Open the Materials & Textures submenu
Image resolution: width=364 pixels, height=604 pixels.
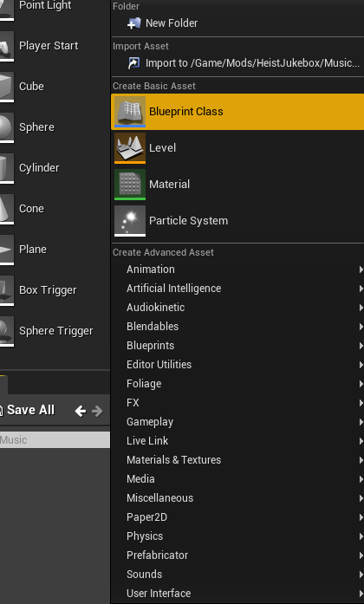click(237, 460)
